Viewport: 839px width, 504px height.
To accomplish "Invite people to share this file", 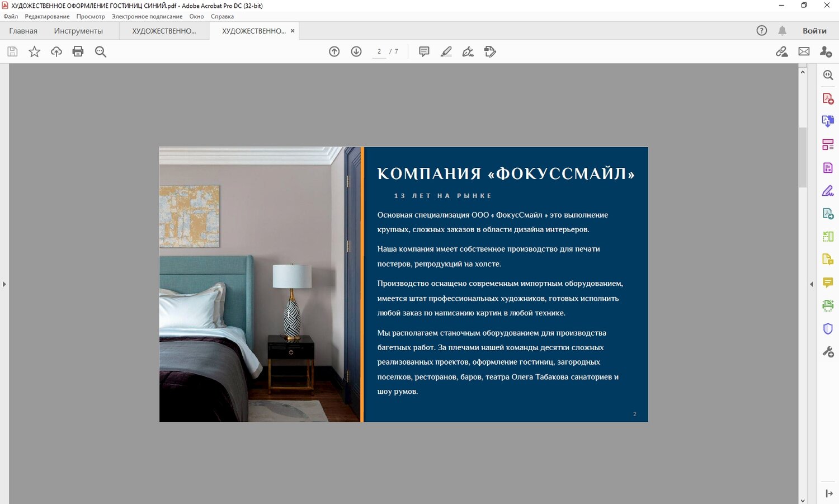I will coord(826,51).
